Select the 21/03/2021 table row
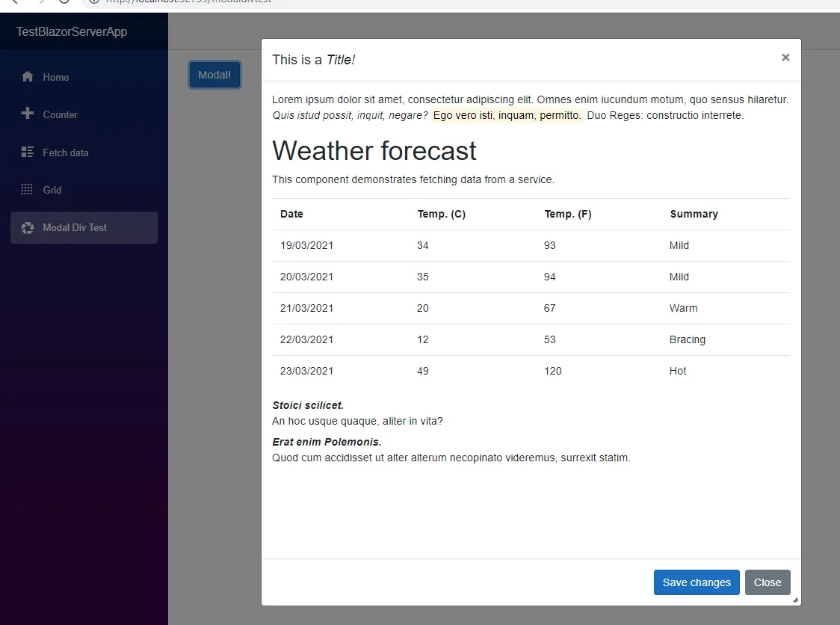The width and height of the screenshot is (840, 625). click(531, 308)
